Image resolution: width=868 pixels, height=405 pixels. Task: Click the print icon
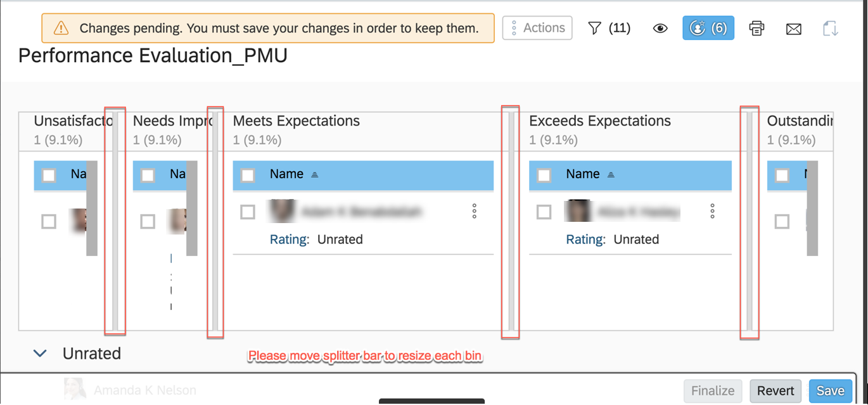756,29
